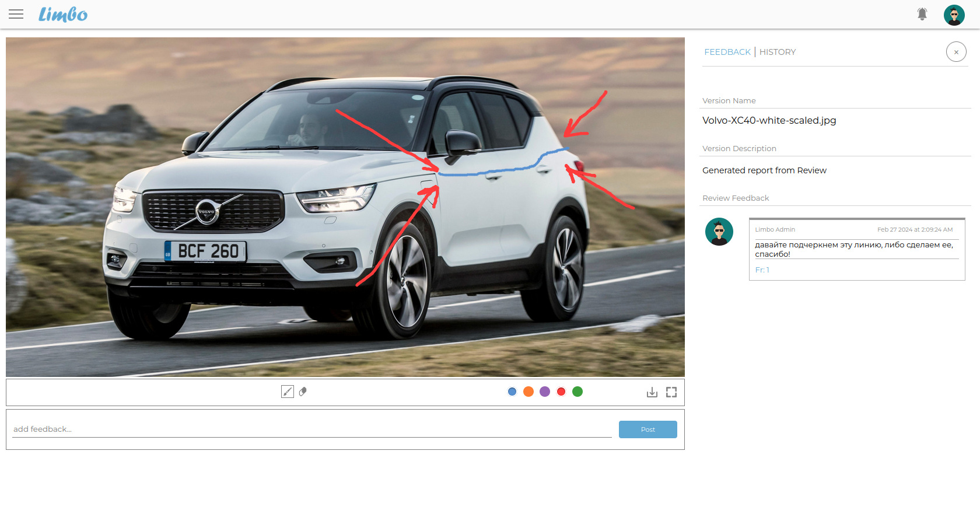The width and height of the screenshot is (980, 524).
Task: Open the hamburger navigation menu
Action: pyautogui.click(x=16, y=14)
